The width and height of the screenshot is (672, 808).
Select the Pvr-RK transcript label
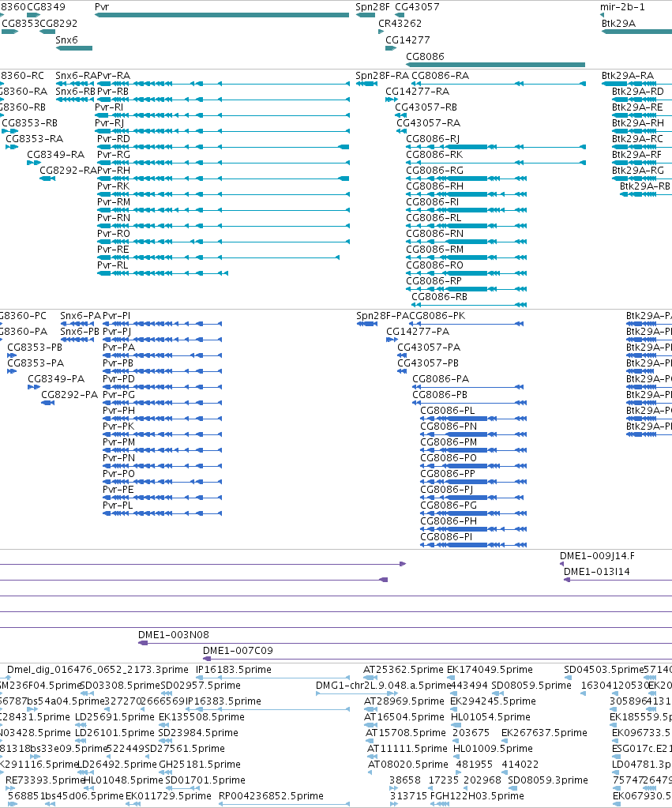coord(114,186)
